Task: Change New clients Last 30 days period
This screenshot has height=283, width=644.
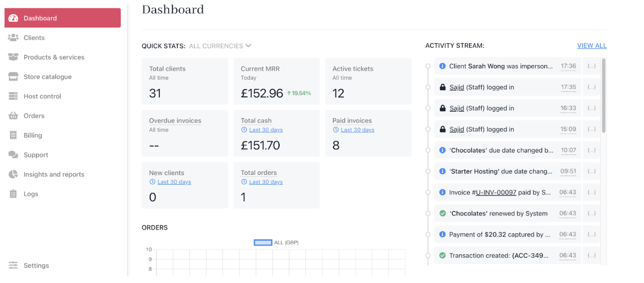Action: (x=174, y=182)
